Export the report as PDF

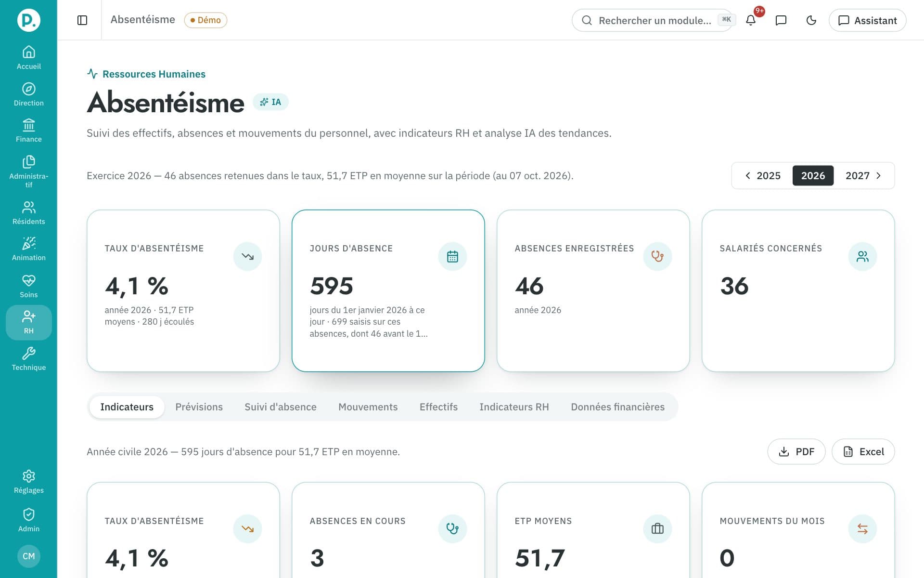(796, 452)
